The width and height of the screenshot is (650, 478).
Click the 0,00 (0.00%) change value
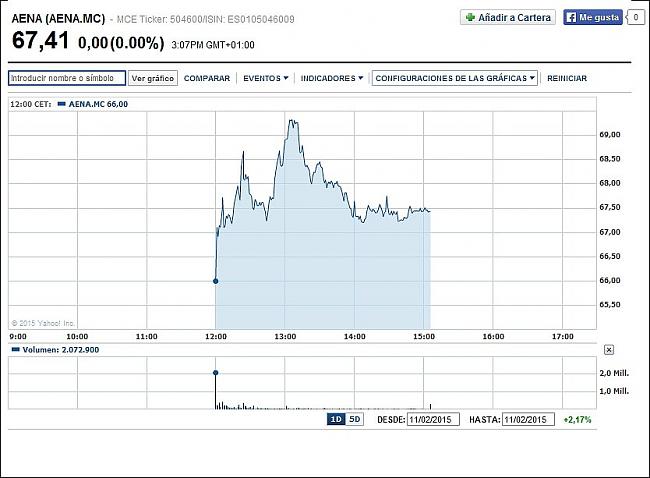coord(121,43)
